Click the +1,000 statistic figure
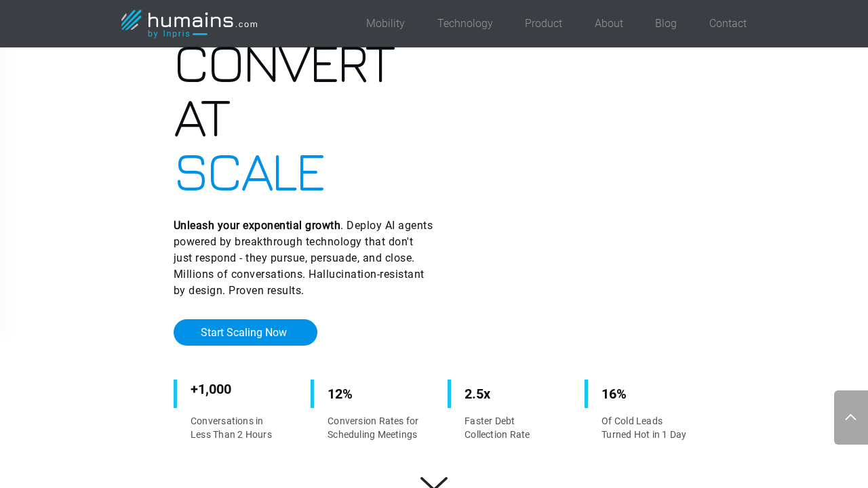 click(211, 389)
